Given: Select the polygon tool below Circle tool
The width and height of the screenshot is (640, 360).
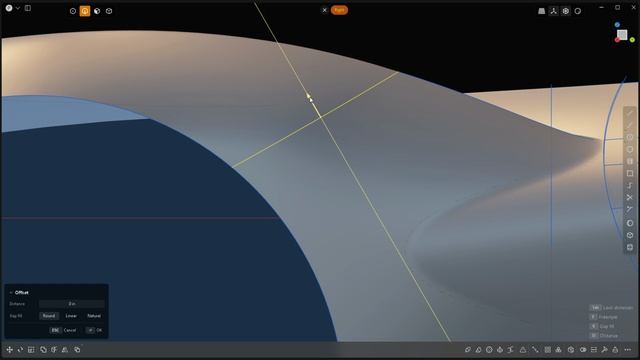Looking at the screenshot, I should (630, 149).
